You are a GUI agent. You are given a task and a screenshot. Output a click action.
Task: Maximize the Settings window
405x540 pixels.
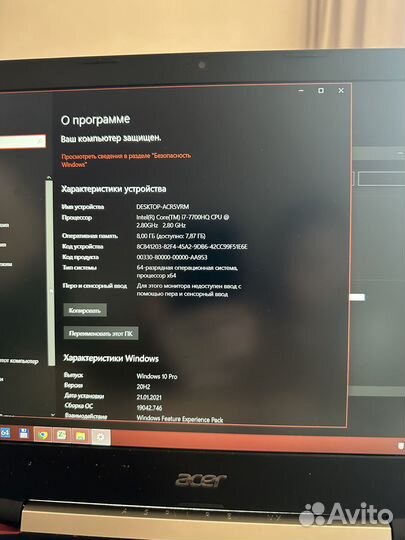click(x=321, y=91)
